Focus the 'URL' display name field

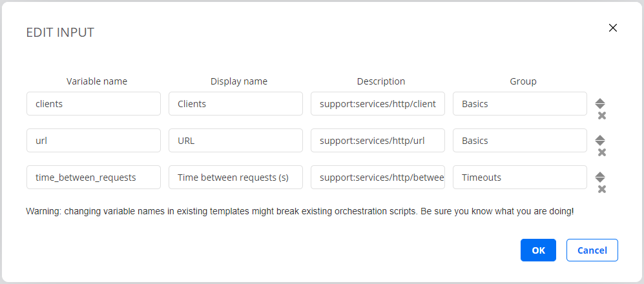pos(236,141)
